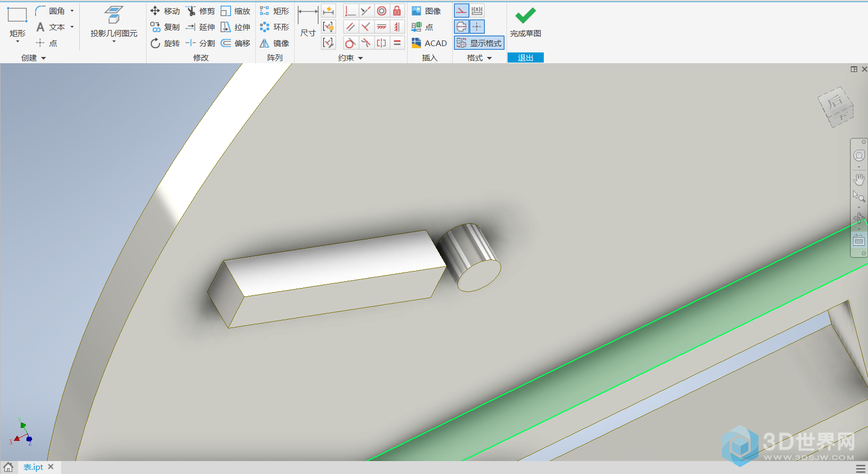Click the automatic dimensions and constraints icon
The height and width of the screenshot is (474, 868).
click(328, 11)
